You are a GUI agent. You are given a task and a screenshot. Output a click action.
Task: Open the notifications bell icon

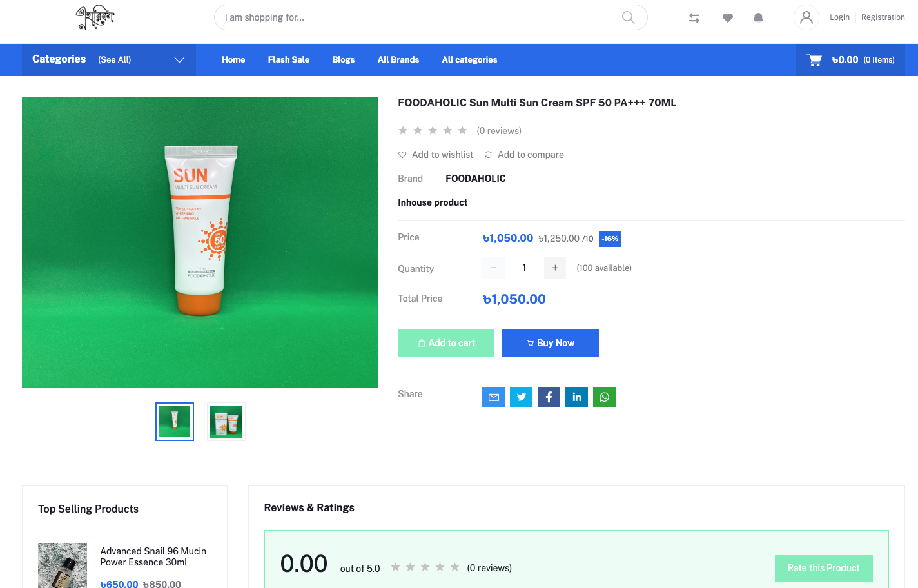click(758, 18)
